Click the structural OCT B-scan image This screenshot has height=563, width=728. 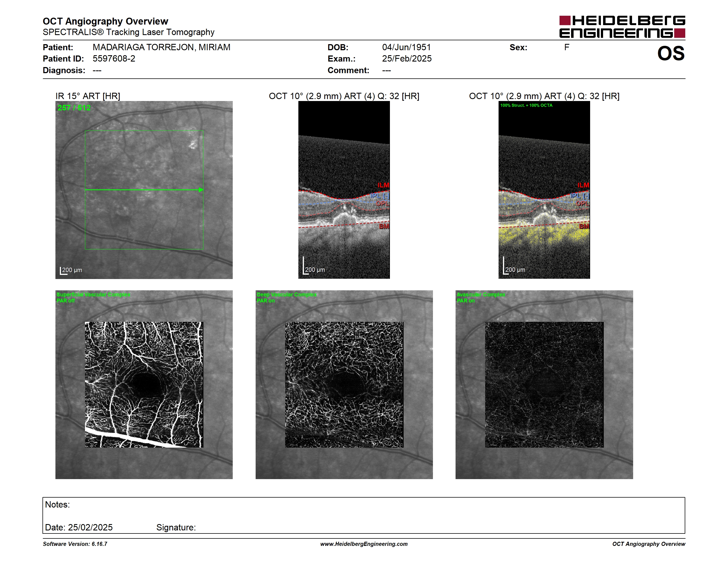pos(344,190)
